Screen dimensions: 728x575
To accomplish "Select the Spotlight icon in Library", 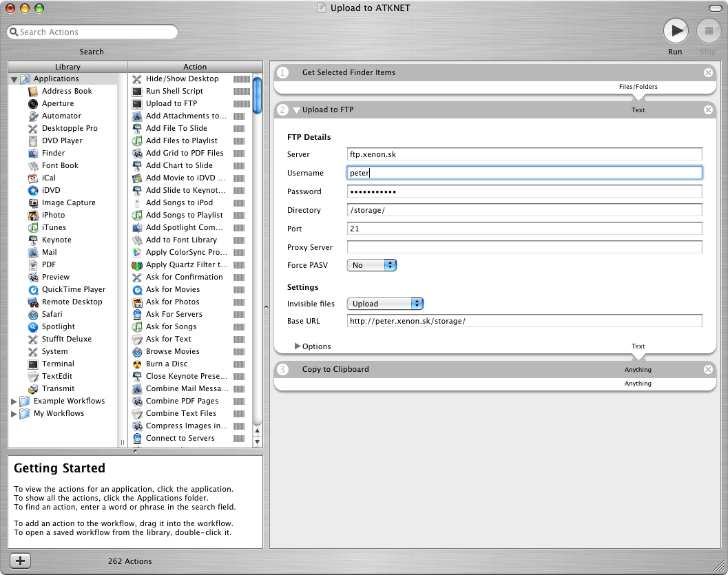I will (x=33, y=326).
